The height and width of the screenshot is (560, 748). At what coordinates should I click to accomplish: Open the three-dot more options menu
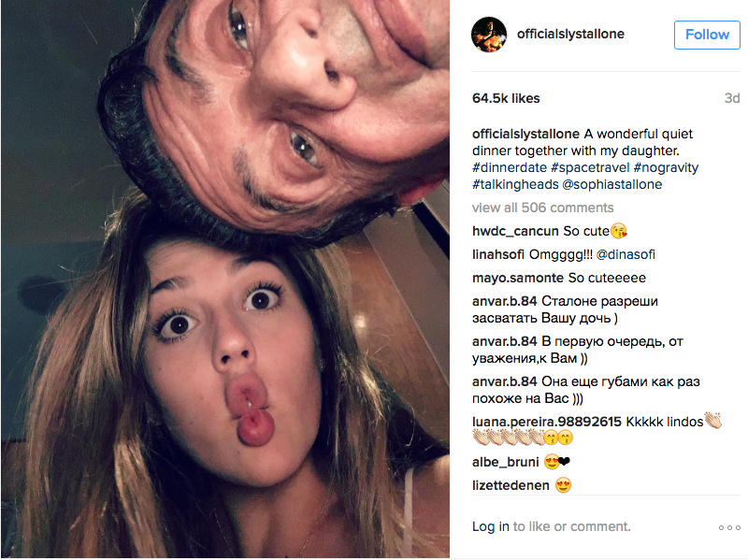pos(729,527)
